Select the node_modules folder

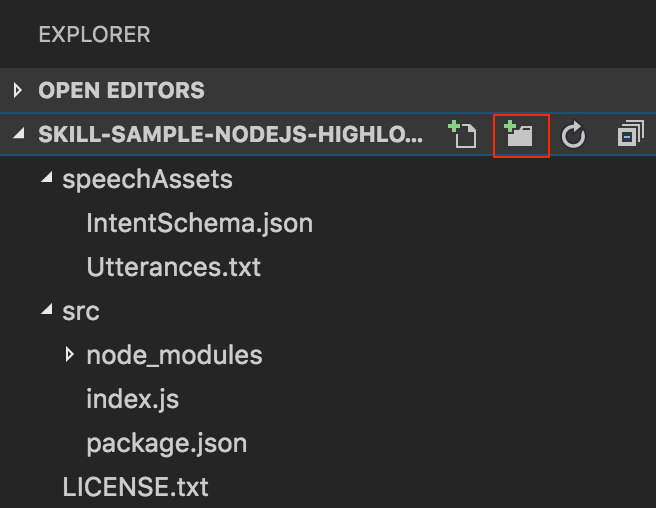point(174,355)
